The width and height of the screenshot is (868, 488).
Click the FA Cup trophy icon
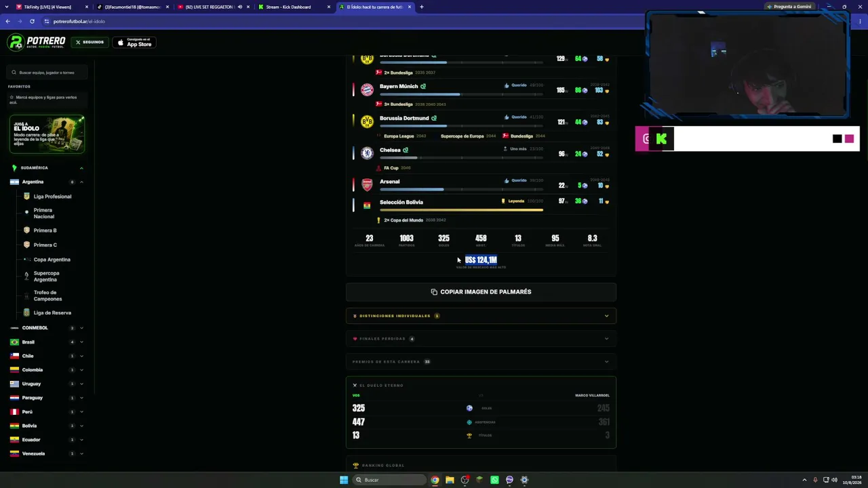pyautogui.click(x=378, y=168)
